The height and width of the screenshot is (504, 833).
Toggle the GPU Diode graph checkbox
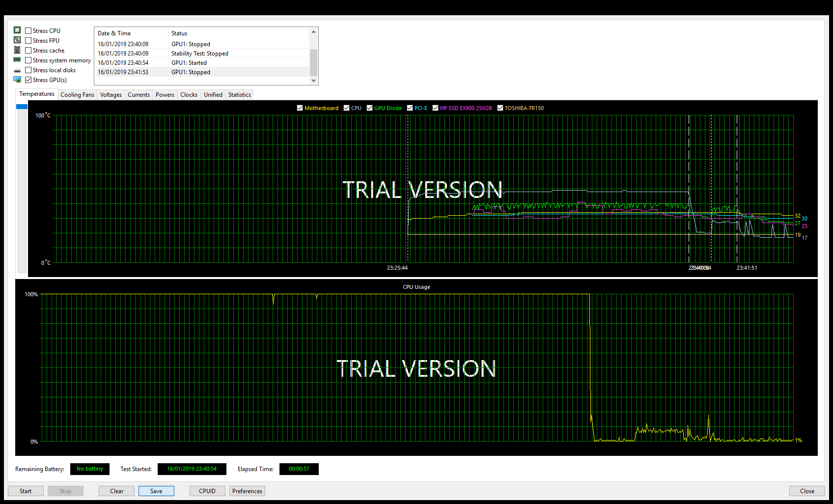click(x=370, y=108)
